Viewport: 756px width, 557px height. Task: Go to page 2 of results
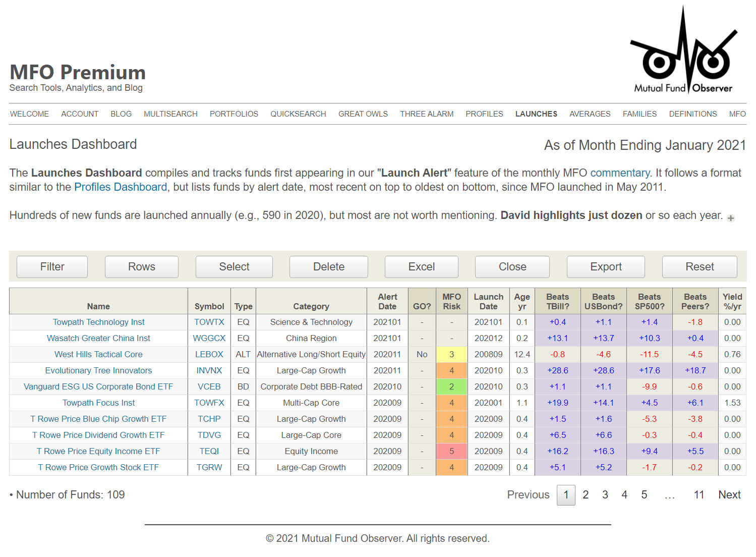pos(586,495)
